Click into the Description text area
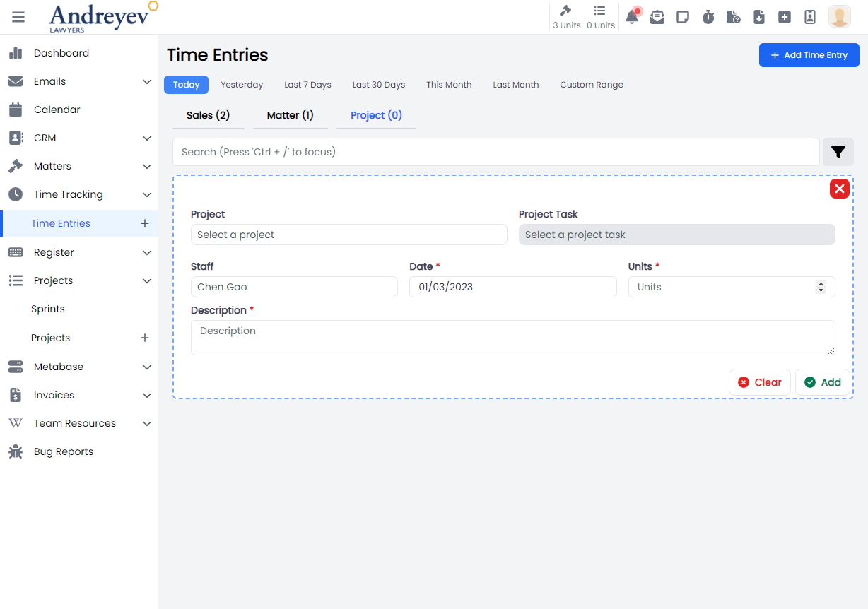 click(x=512, y=338)
